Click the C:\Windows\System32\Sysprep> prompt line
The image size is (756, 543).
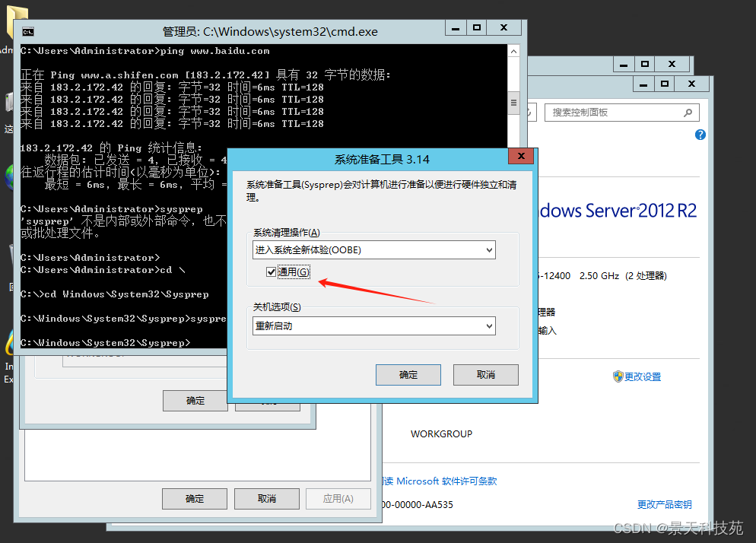click(105, 342)
